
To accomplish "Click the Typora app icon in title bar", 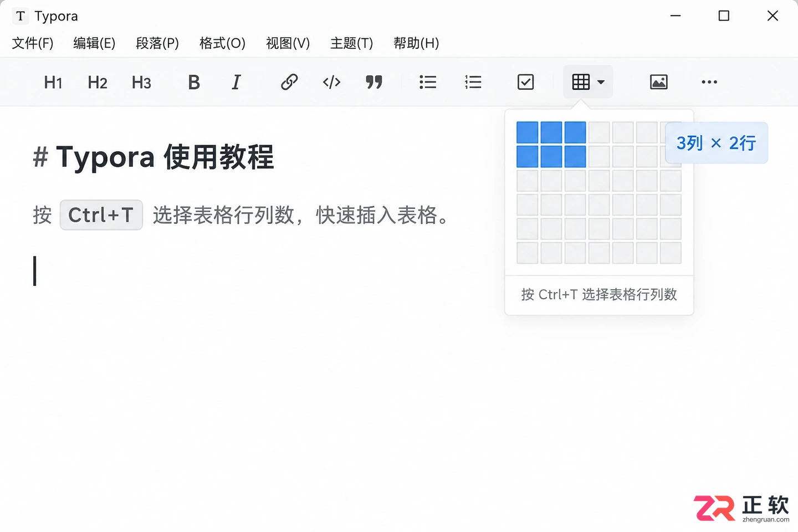I will click(21, 16).
